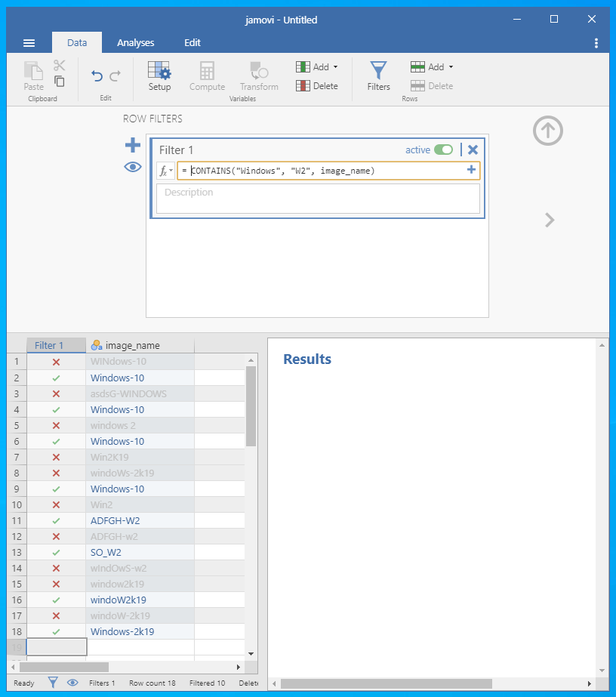Click data grid horizontal scrollbar thumb

tap(64, 667)
